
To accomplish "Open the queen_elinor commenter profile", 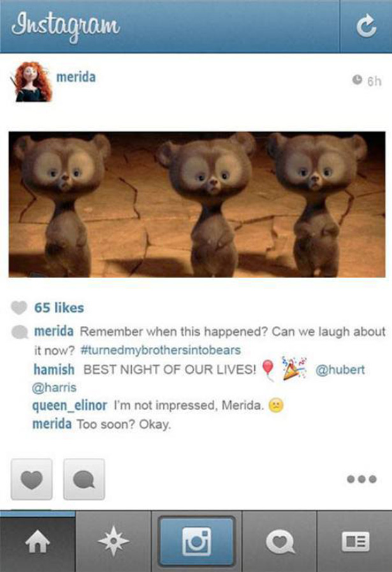I will (x=69, y=406).
